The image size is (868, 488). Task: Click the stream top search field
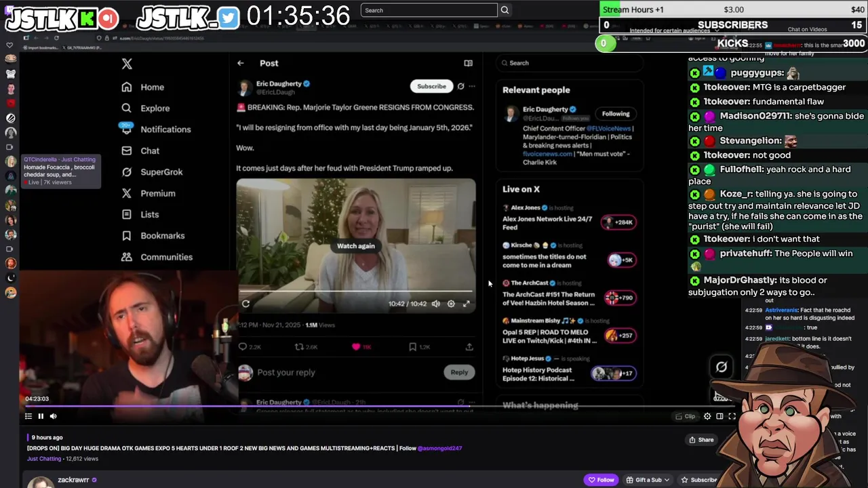429,10
